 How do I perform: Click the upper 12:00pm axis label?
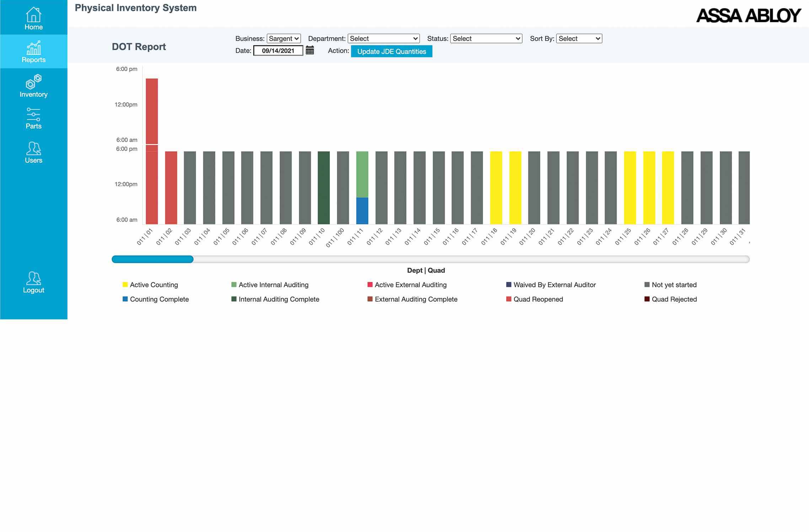(x=126, y=104)
